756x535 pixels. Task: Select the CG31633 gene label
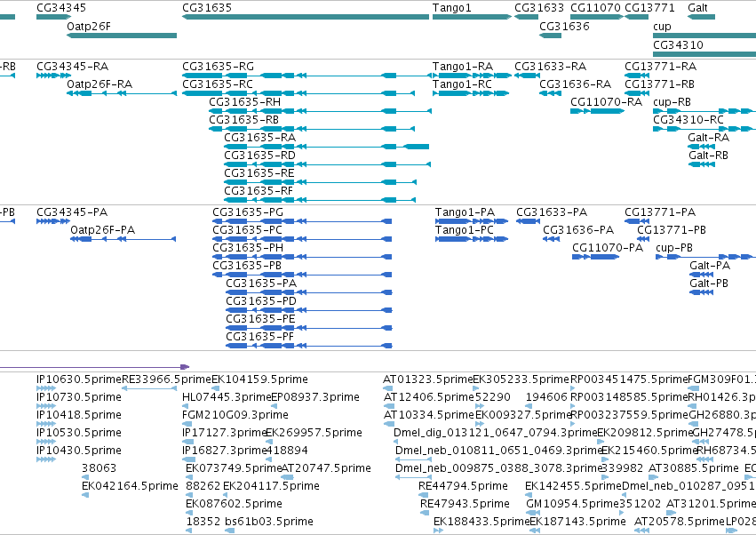pos(538,8)
